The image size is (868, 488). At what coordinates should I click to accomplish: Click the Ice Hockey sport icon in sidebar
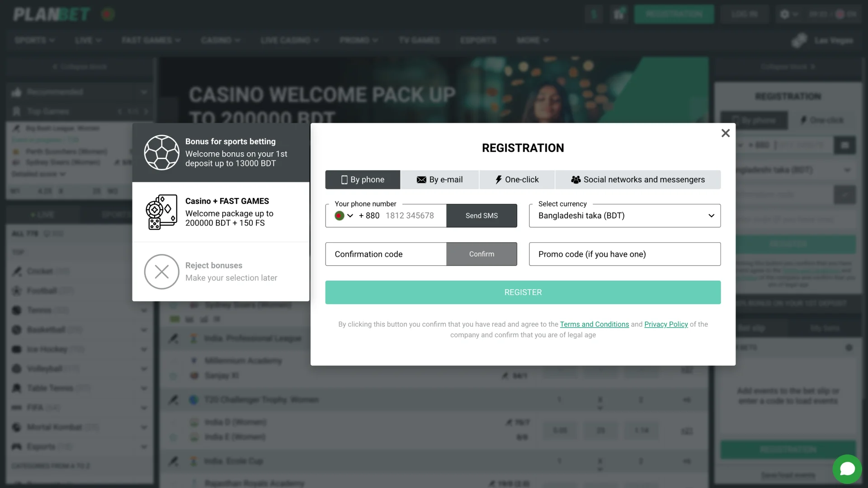pyautogui.click(x=17, y=349)
